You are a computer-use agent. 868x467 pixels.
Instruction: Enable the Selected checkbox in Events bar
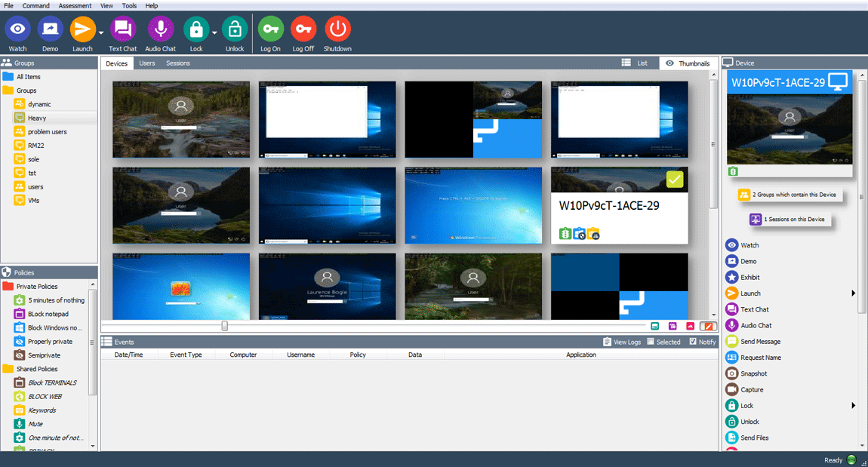coord(651,342)
